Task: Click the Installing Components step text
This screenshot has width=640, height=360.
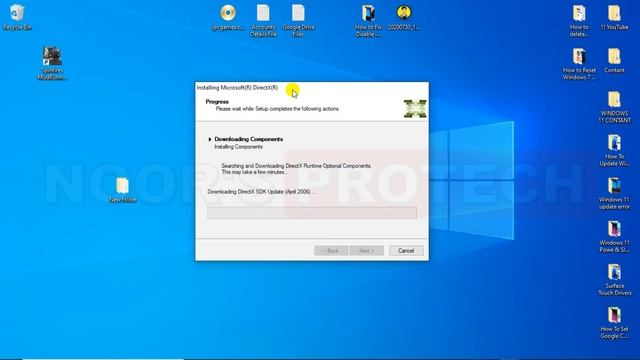Action: 239,147
